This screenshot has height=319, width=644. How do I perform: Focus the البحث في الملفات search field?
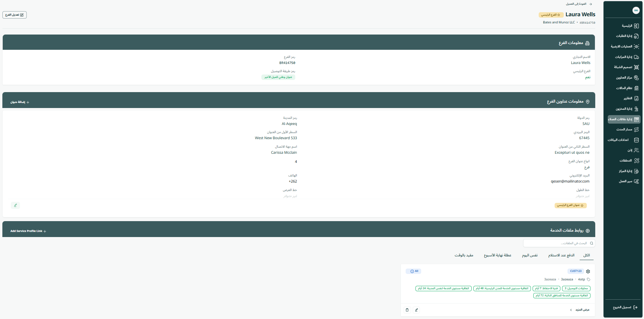(x=559, y=243)
